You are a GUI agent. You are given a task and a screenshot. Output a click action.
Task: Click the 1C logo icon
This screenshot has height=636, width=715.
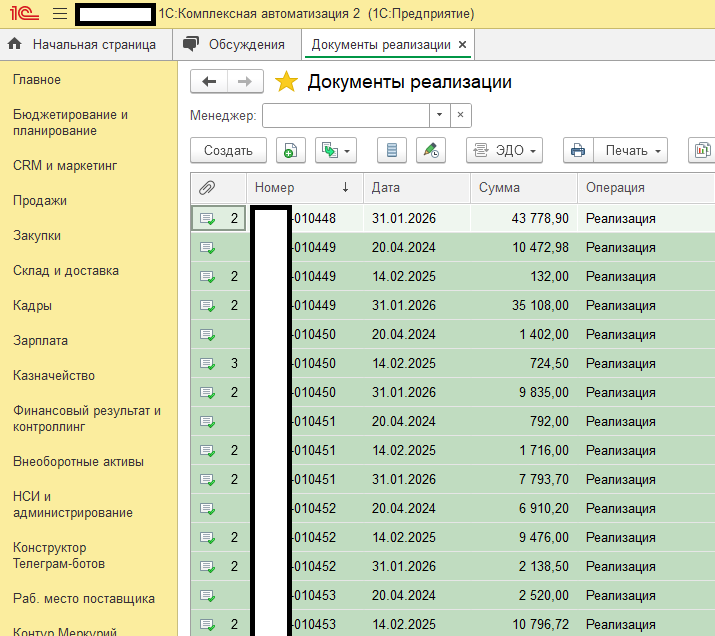point(24,13)
